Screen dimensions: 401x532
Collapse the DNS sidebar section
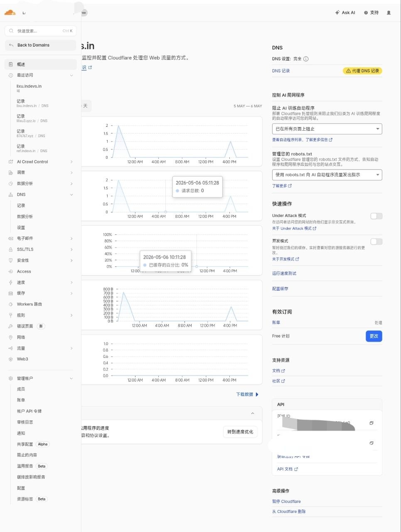click(71, 195)
